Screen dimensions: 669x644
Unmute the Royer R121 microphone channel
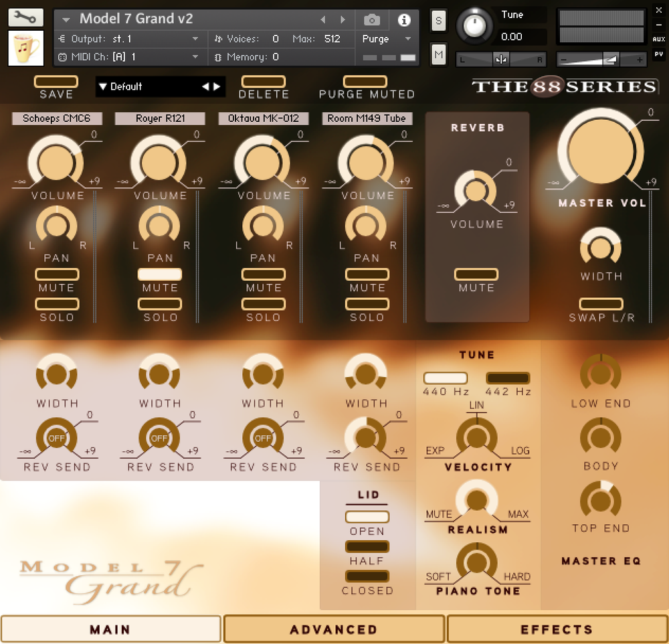click(159, 272)
